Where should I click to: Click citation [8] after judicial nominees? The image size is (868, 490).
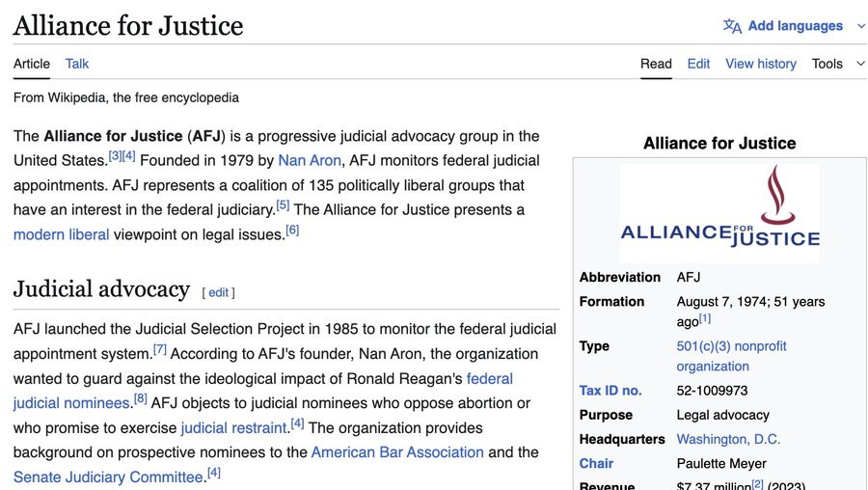point(141,398)
